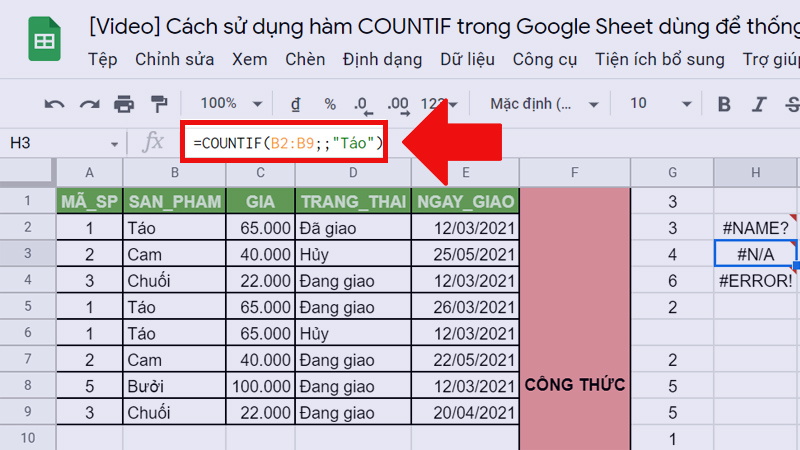Click the Redo arrow in toolbar

tap(89, 104)
